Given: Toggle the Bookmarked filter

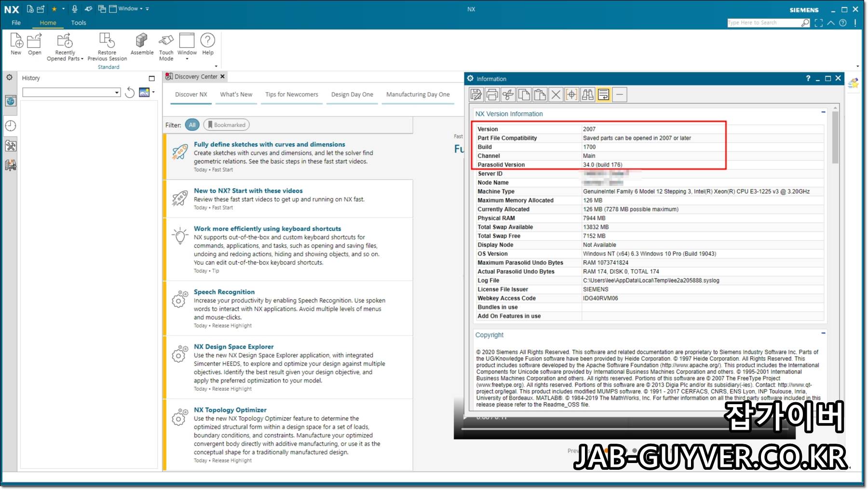Looking at the screenshot, I should coord(227,125).
